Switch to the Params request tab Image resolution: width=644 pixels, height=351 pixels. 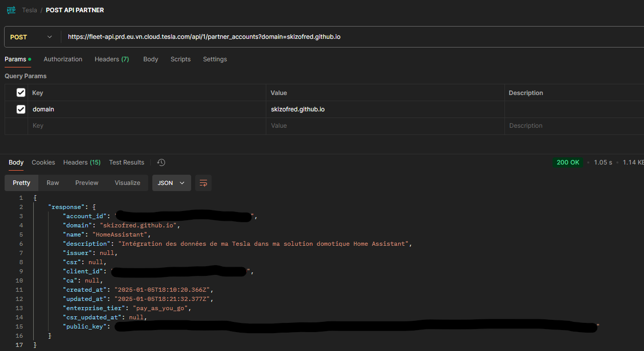coord(18,59)
